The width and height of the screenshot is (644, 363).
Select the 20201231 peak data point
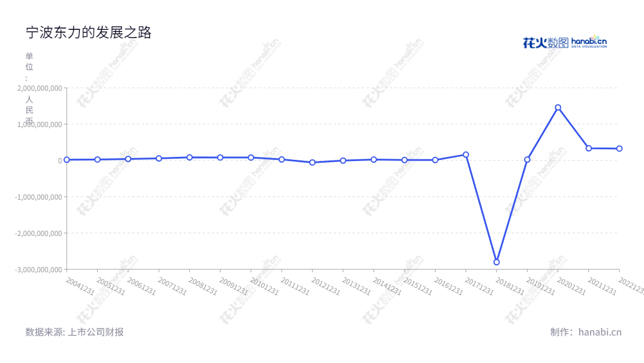558,108
